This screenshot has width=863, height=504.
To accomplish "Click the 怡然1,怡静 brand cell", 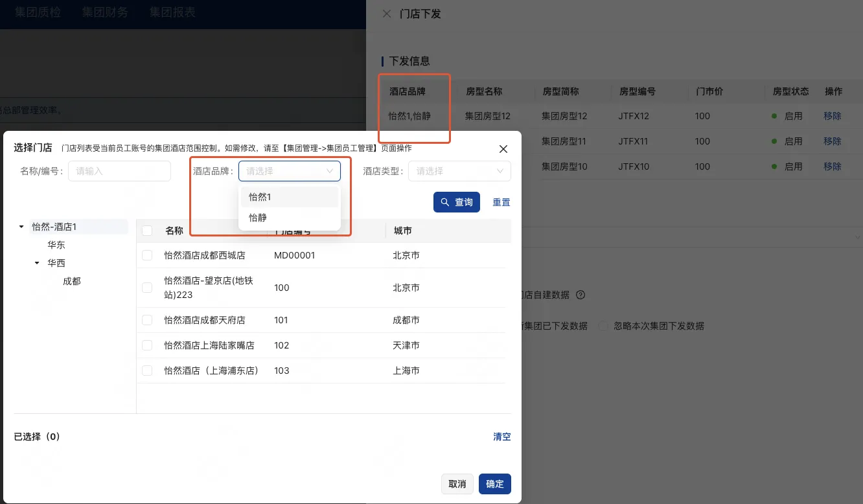I will click(x=409, y=116).
